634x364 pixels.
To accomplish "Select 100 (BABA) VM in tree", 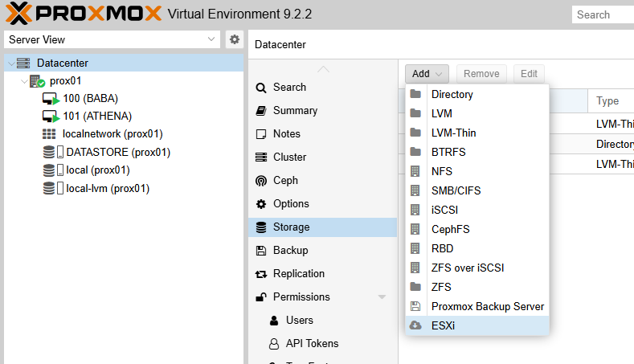I will click(124, 99).
